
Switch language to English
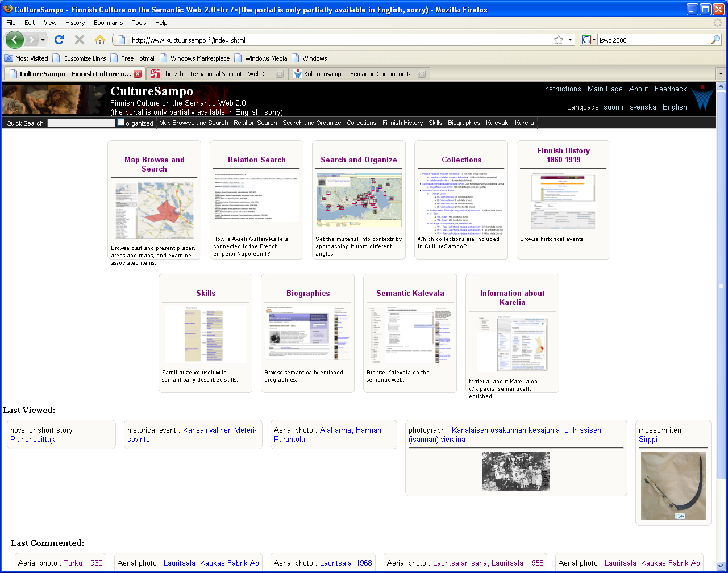(x=675, y=107)
